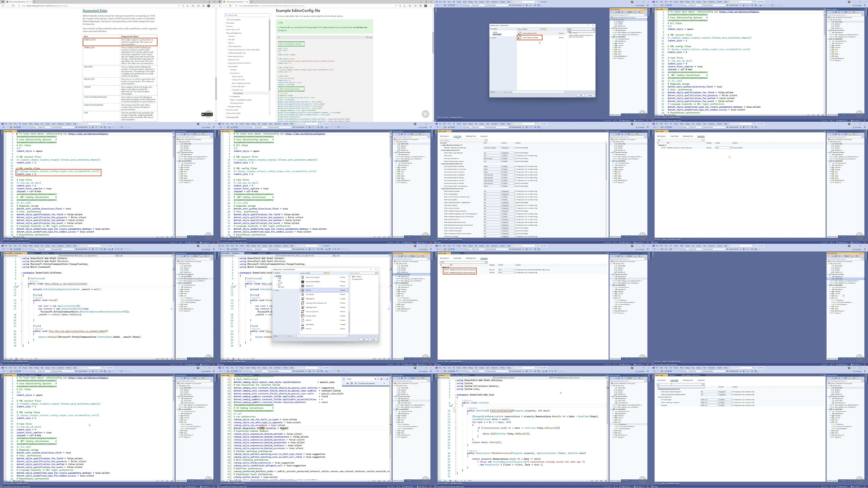
Task: Click Download PDF in the docs sidebar
Action: [232, 117]
